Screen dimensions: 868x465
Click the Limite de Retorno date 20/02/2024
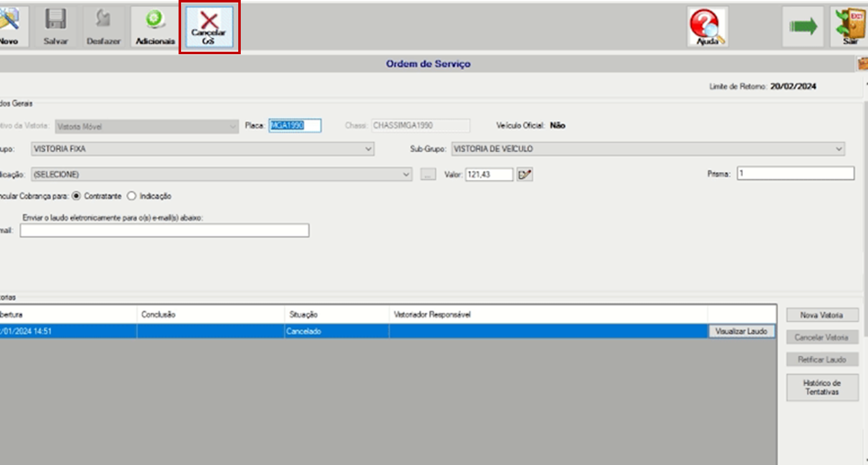[x=793, y=87]
